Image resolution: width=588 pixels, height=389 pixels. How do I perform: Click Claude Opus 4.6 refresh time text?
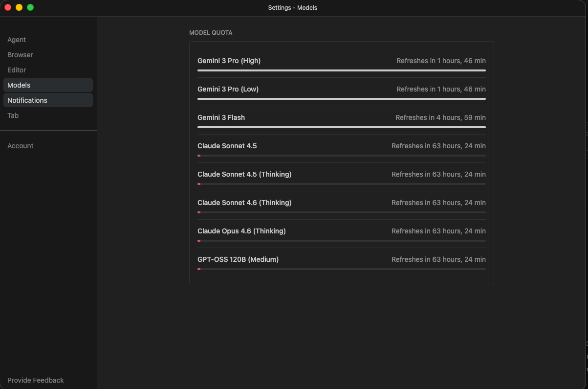[x=438, y=231]
